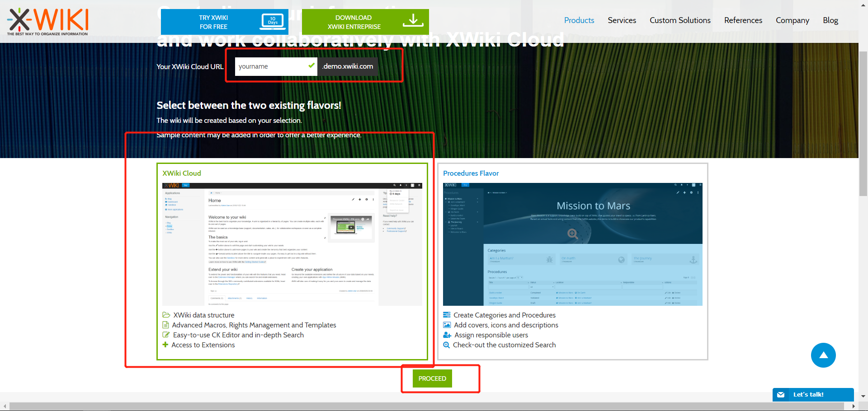Screen dimensions: 868x411
Task: Click the download arrow icon
Action: pos(413,20)
